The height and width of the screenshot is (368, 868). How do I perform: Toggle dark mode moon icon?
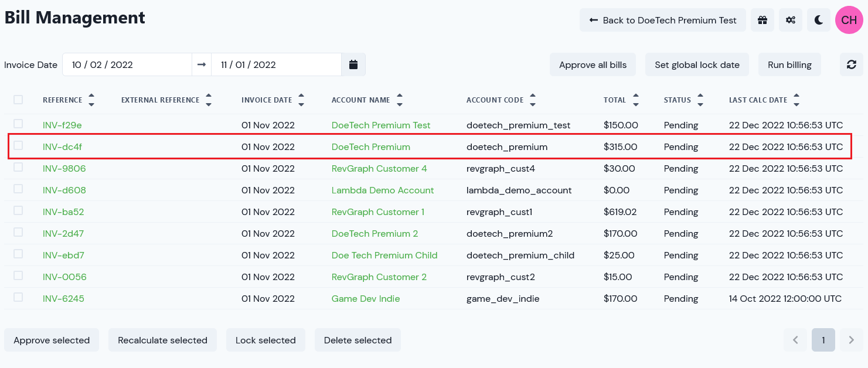point(819,20)
